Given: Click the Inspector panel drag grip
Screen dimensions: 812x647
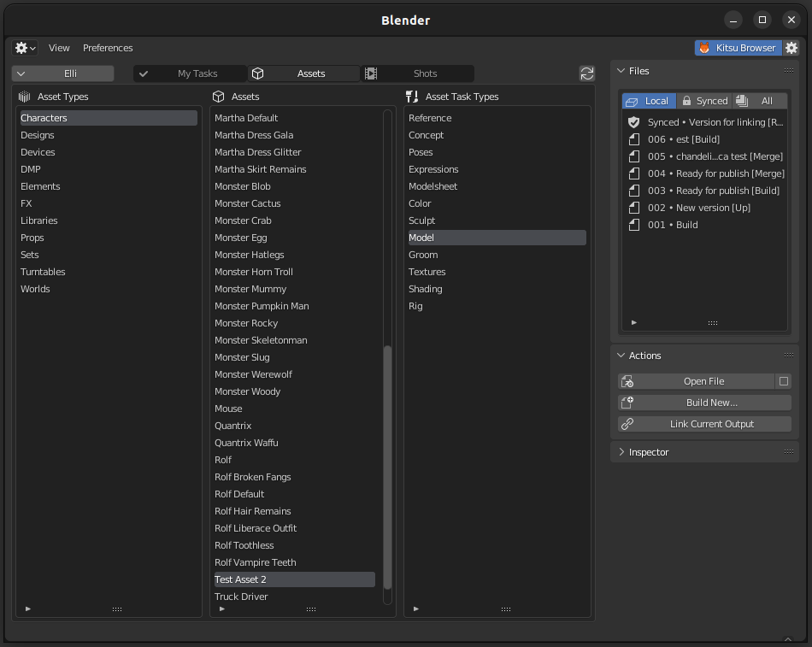Looking at the screenshot, I should (x=789, y=452).
